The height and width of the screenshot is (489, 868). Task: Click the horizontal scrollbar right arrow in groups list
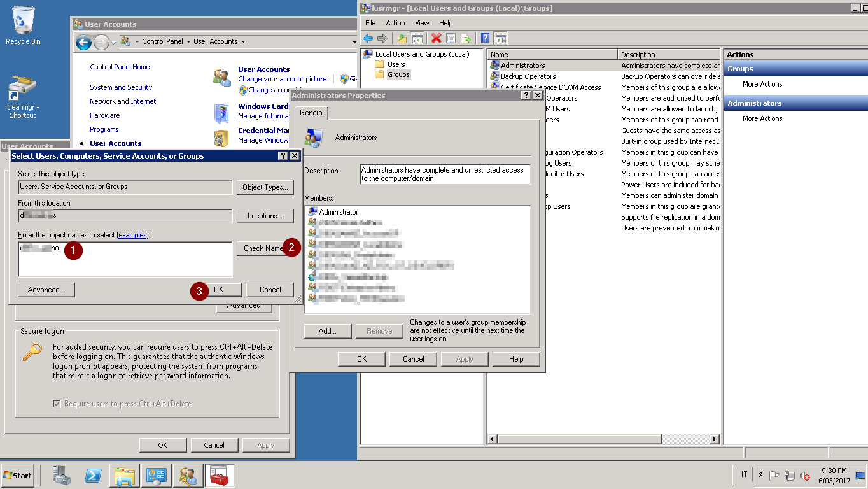(715, 439)
